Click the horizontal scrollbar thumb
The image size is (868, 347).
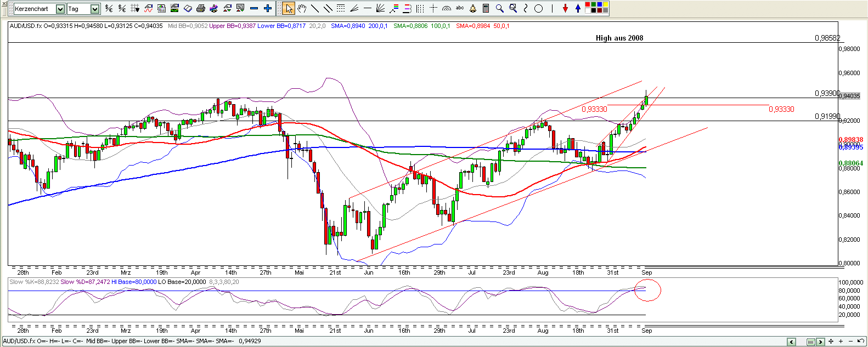811,342
